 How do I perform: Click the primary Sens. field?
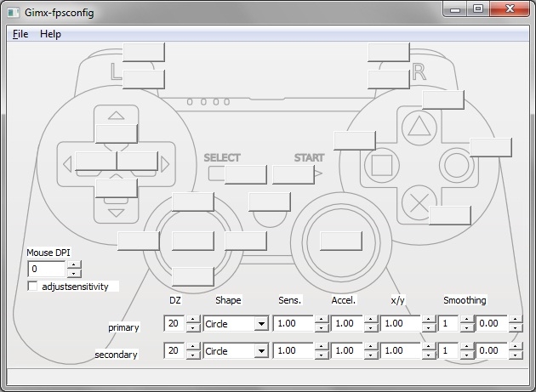point(294,323)
